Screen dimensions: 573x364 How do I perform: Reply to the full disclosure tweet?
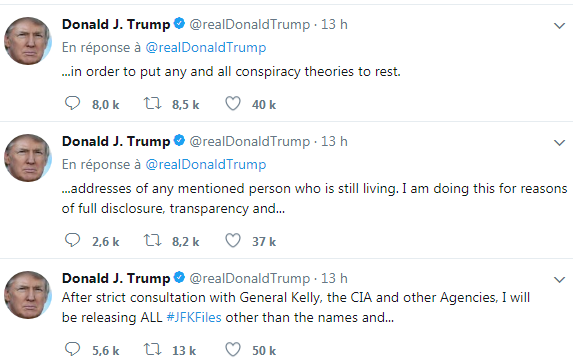pyautogui.click(x=72, y=240)
